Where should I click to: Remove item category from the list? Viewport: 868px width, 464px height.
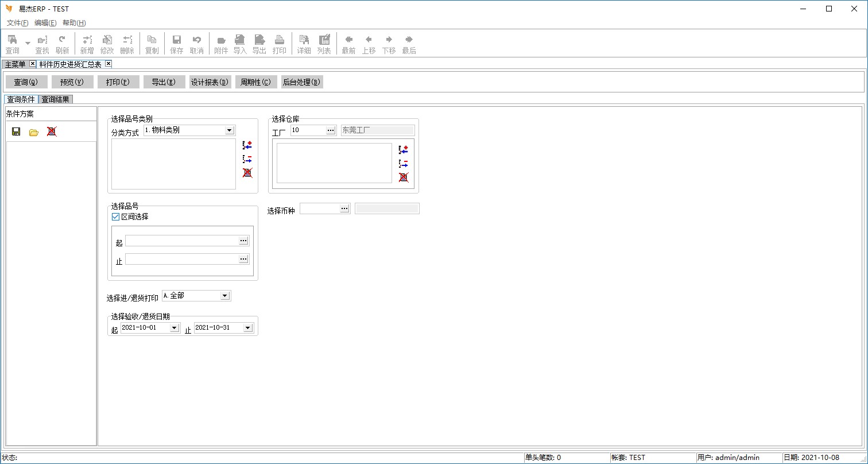tap(247, 159)
